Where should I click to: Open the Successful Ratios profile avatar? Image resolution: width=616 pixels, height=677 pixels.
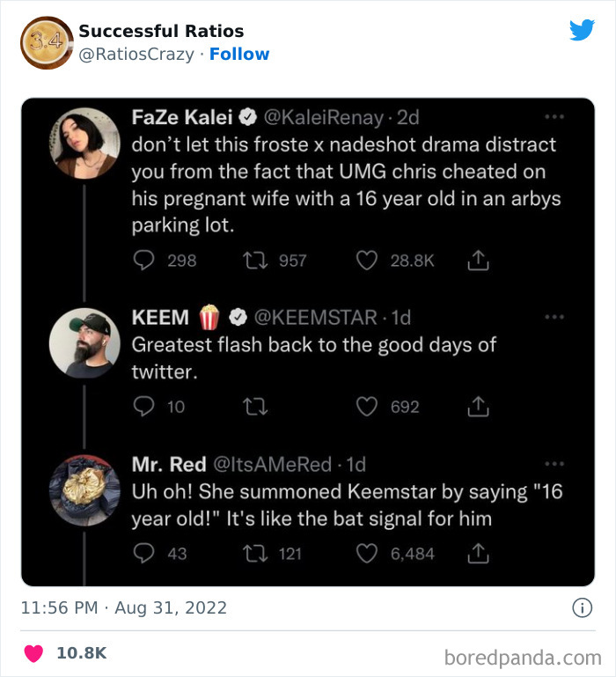click(46, 42)
